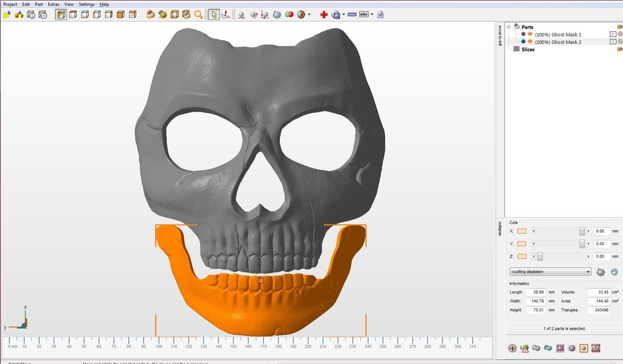The width and height of the screenshot is (623, 364).
Task: Select Ghost Mask 1 in parts tree
Action: point(558,34)
